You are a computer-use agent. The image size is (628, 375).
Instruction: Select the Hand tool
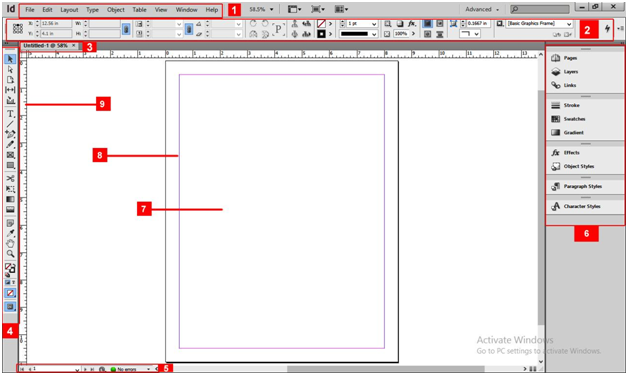tap(10, 244)
